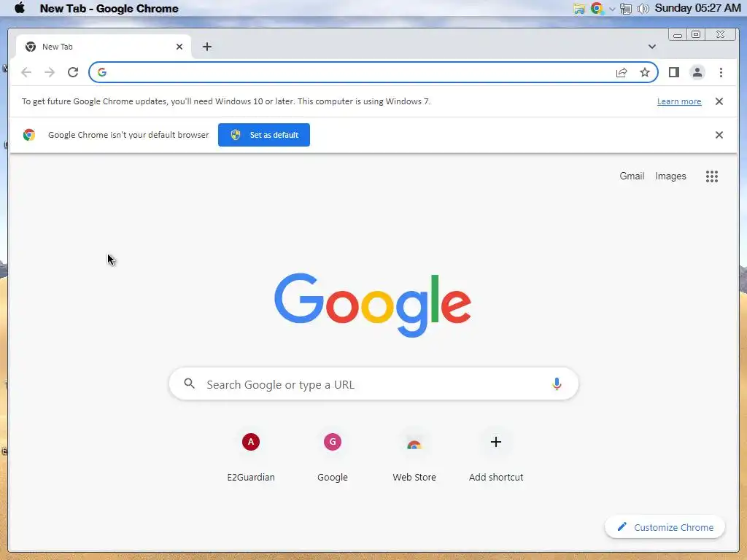Click the Google G icon in address bar
Image resolution: width=747 pixels, height=560 pixels.
[x=102, y=72]
